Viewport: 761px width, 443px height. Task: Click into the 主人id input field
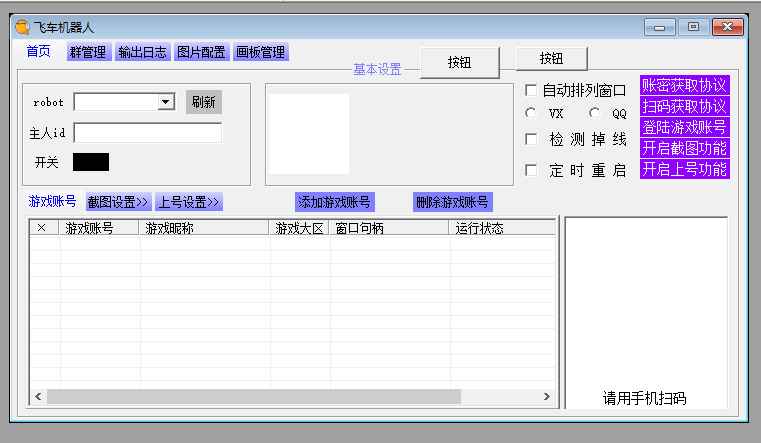147,132
